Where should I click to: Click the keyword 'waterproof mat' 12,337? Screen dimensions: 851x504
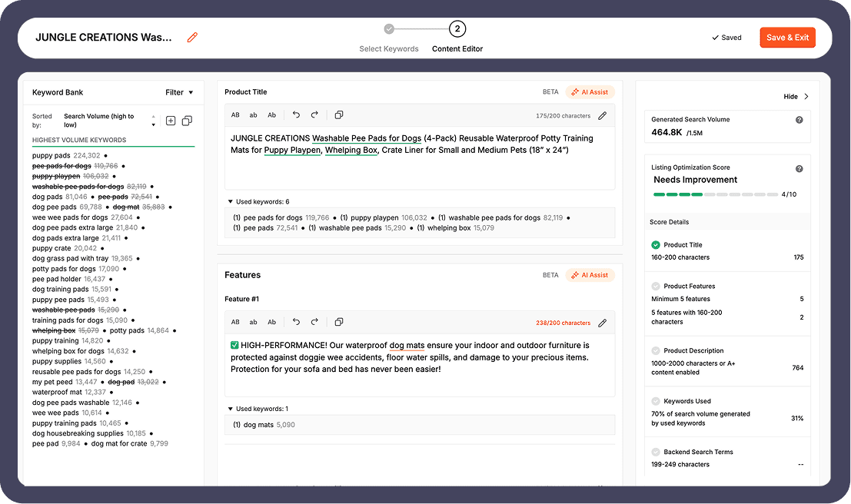(69, 393)
